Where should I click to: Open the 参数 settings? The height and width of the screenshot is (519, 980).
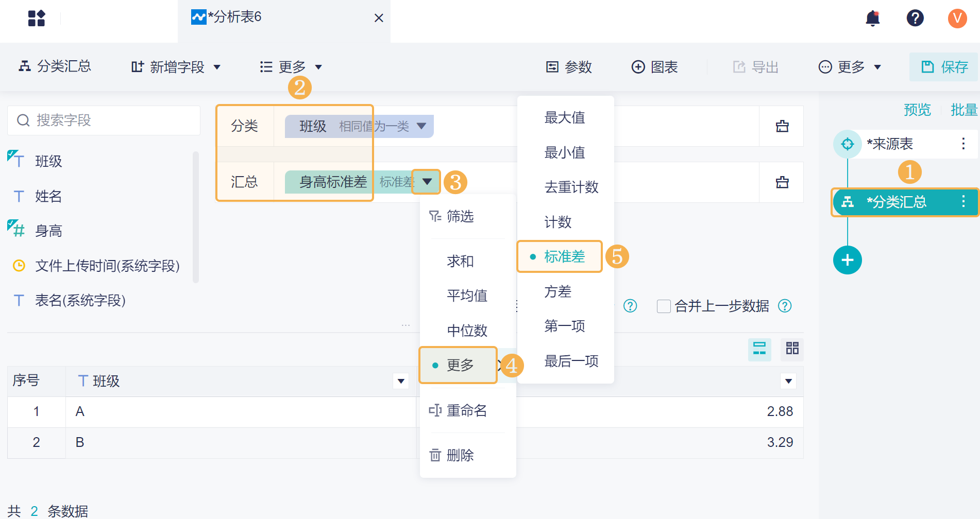569,67
